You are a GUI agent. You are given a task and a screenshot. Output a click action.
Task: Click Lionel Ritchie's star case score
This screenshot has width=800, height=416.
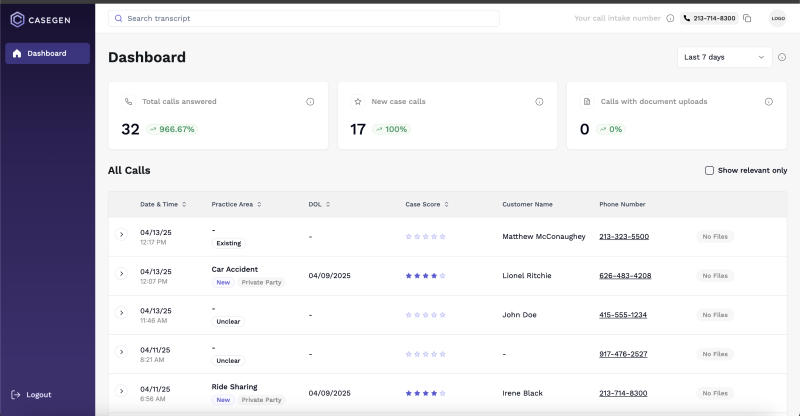426,276
